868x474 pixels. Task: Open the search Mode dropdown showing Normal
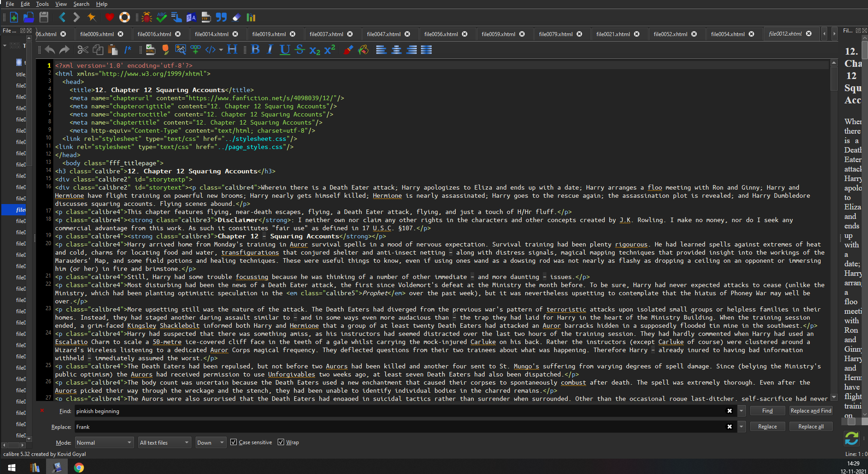[x=104, y=443]
